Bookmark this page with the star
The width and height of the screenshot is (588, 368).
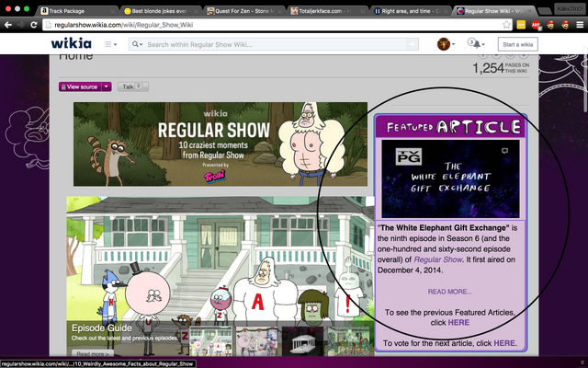point(506,25)
